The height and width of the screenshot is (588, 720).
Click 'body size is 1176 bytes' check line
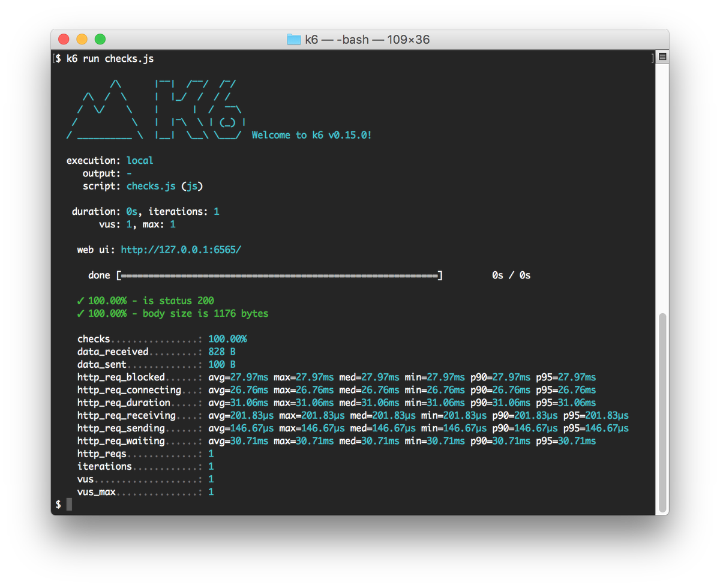(x=173, y=313)
